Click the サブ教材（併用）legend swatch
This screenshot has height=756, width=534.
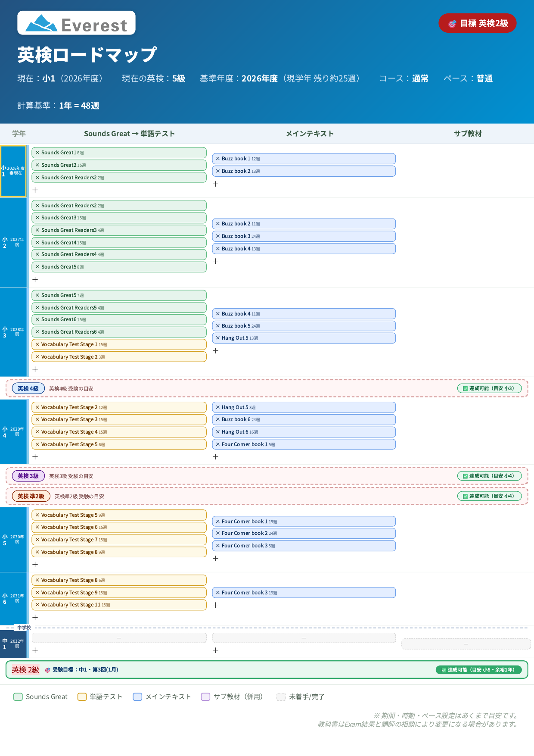(x=206, y=697)
